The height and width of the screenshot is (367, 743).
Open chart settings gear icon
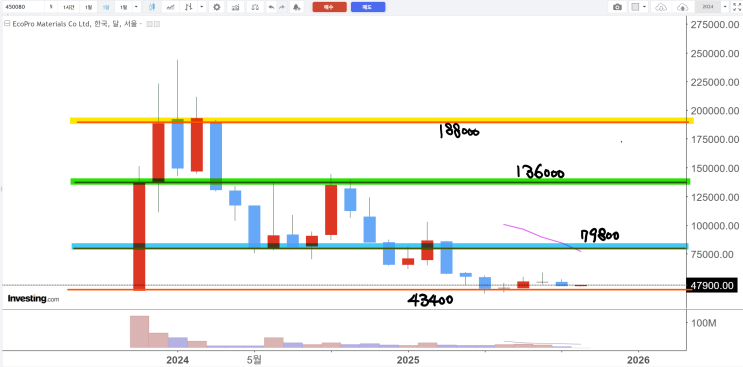[x=217, y=7]
